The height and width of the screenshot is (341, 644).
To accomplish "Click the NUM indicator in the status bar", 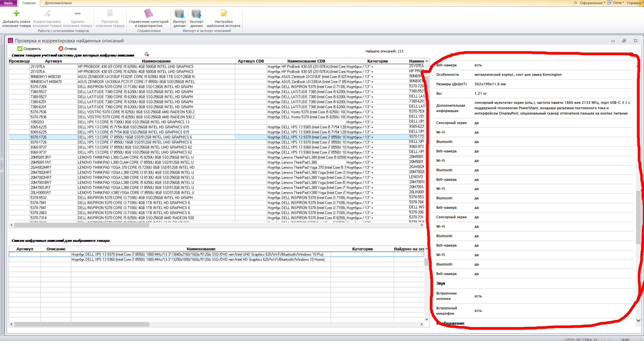I will coord(625,339).
